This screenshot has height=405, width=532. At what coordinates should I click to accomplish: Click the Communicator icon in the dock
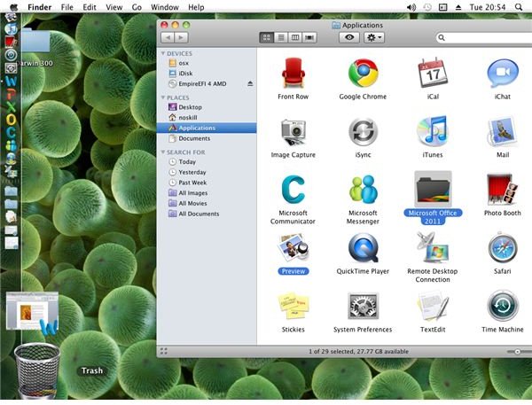click(x=11, y=133)
